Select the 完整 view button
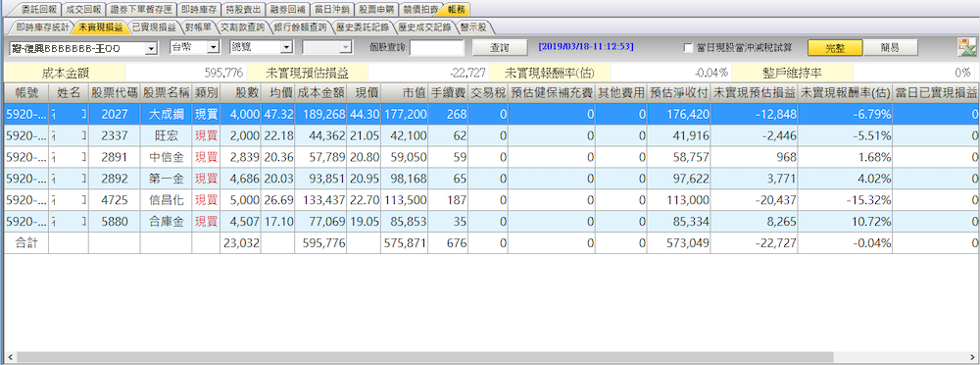The image size is (980, 365). (x=834, y=48)
